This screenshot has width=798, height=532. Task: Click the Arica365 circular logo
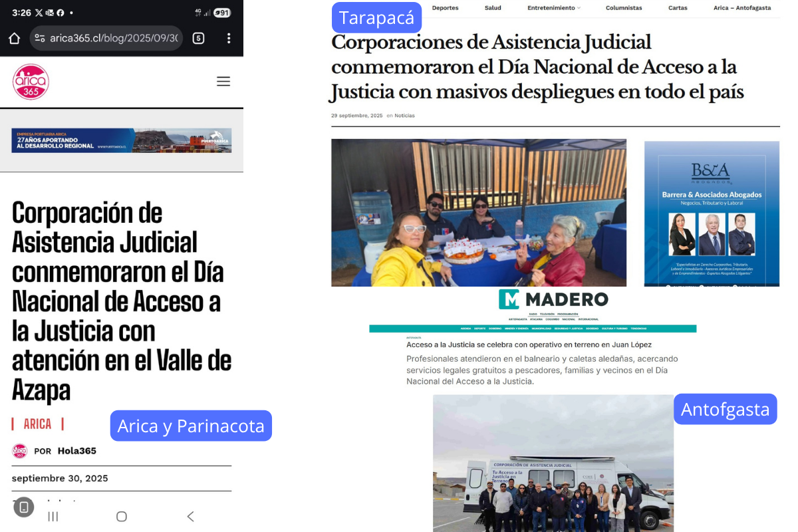point(30,81)
